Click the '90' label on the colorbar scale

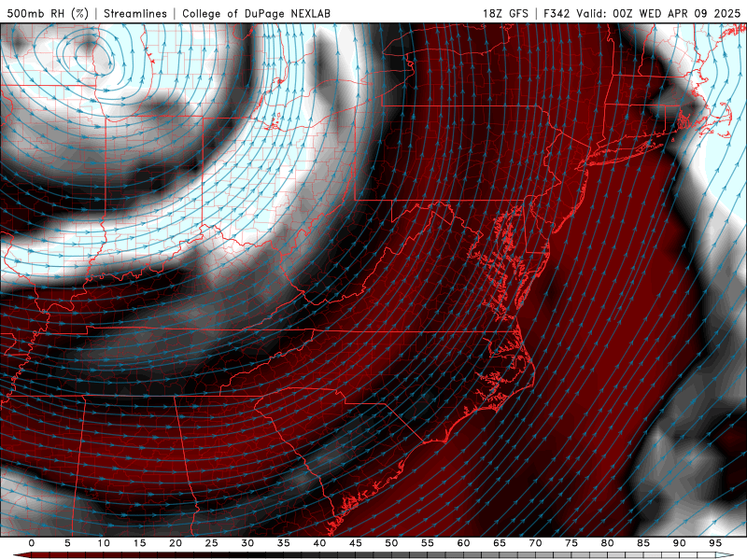pyautogui.click(x=679, y=543)
